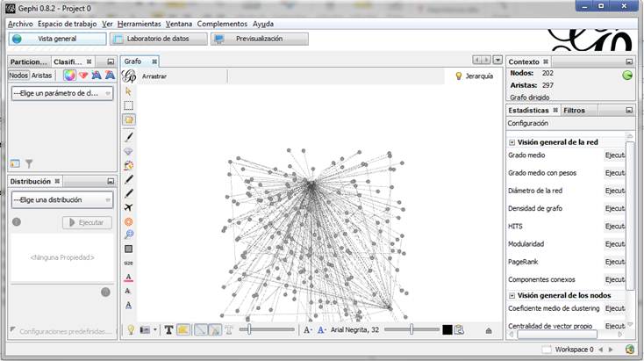Open the Herramientas menu
The height and width of the screenshot is (361, 644).
(x=139, y=24)
